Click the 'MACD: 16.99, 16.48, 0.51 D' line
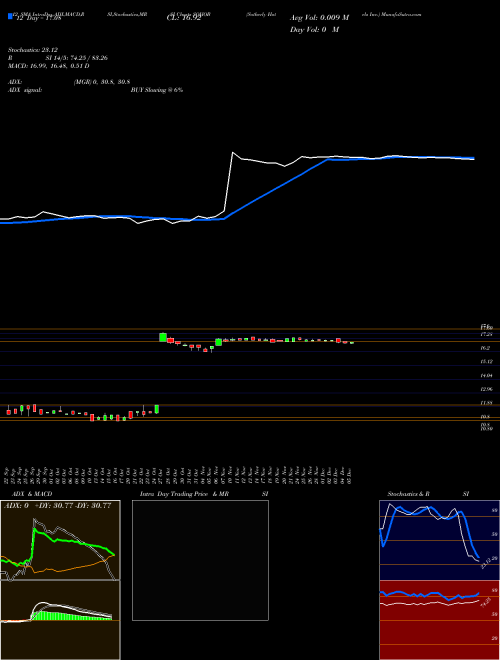500x660 pixels. click(49, 66)
